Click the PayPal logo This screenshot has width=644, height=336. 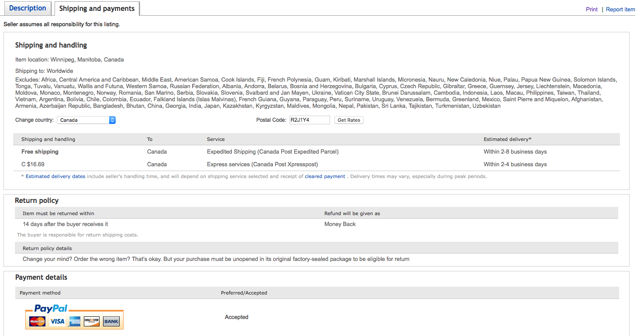pos(51,309)
